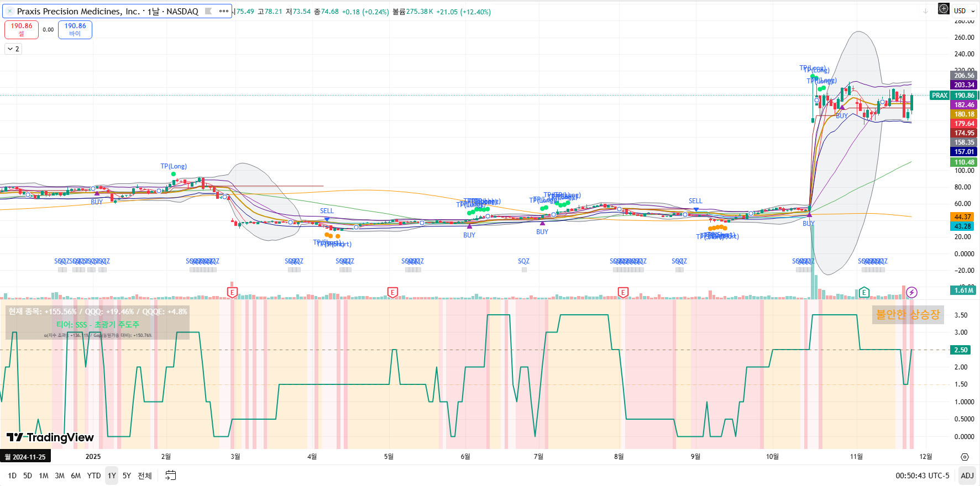Open the earnings marker E near August
The width and height of the screenshot is (980, 486).
tap(623, 292)
